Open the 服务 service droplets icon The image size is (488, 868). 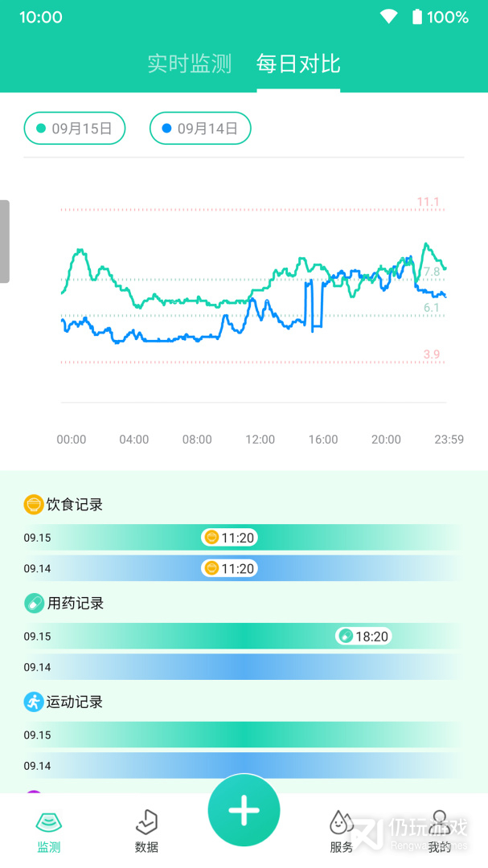tap(342, 823)
